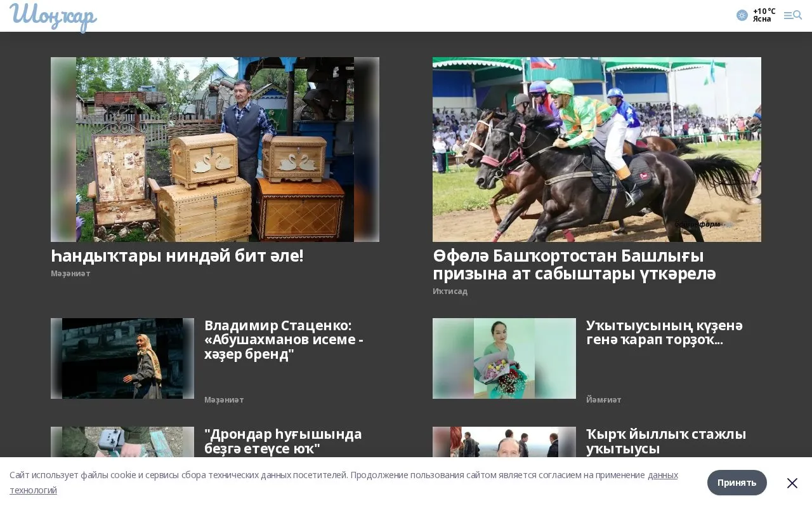Open headline Ҡырҡ йыллыҡ стажлы уҡытыусы
The width and height of the screenshot is (812, 508).
[666, 441]
